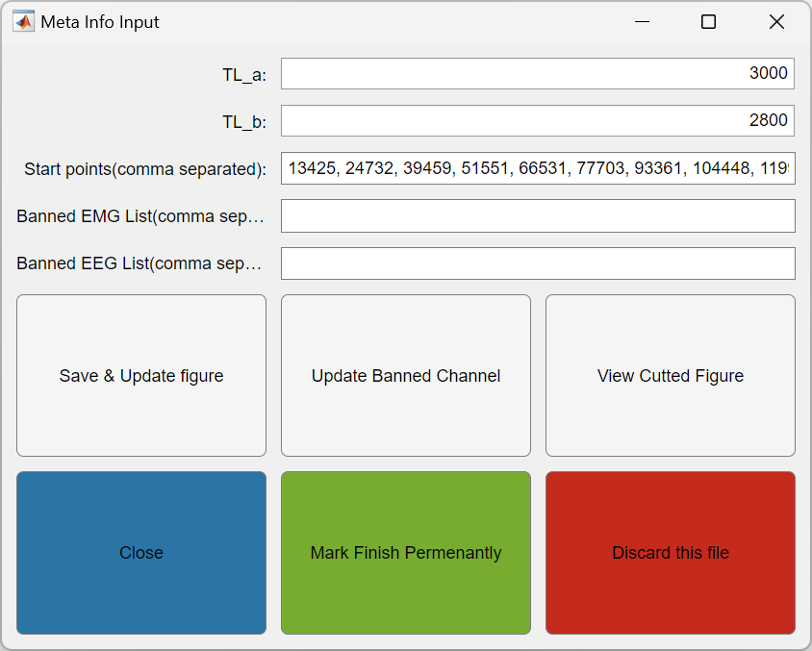Select the Start points text field
This screenshot has height=651, width=812.
[538, 168]
